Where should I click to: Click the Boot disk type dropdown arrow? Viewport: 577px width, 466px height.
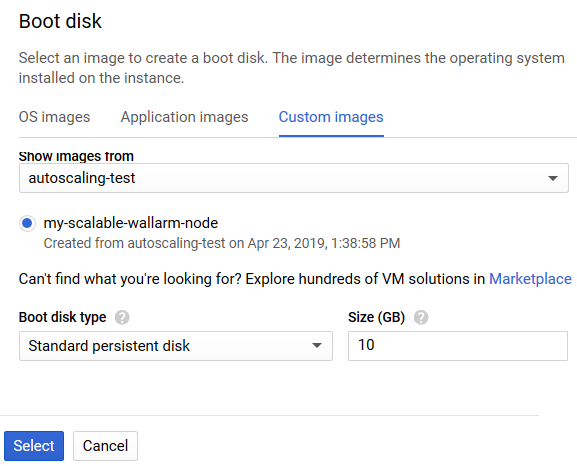pos(316,346)
